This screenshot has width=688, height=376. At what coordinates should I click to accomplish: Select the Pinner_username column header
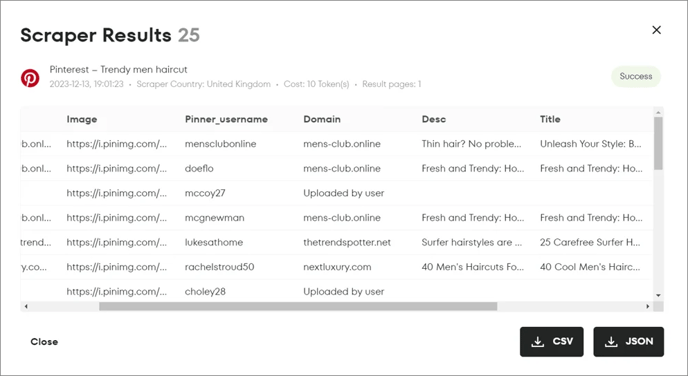coord(226,119)
